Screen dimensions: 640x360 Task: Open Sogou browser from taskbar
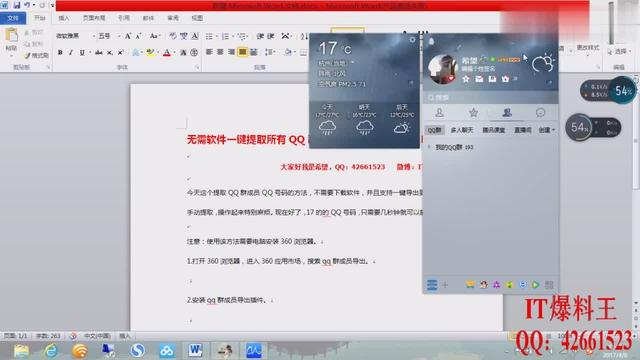click(x=138, y=351)
